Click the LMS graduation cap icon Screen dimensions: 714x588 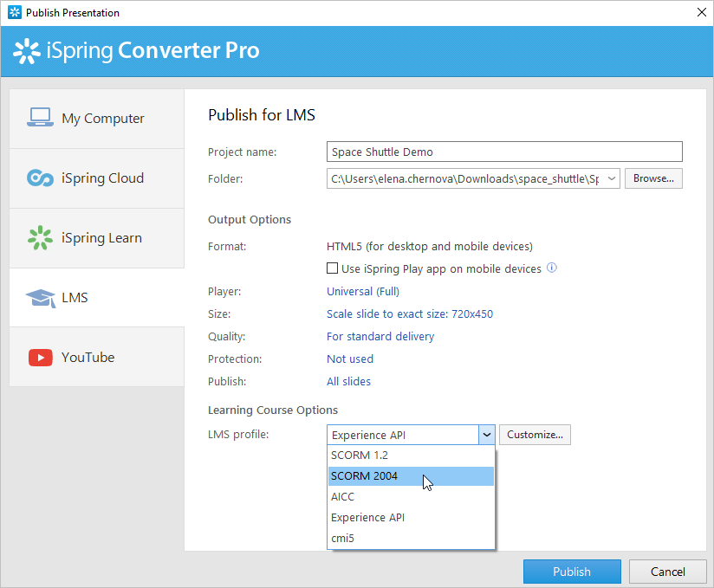click(41, 298)
